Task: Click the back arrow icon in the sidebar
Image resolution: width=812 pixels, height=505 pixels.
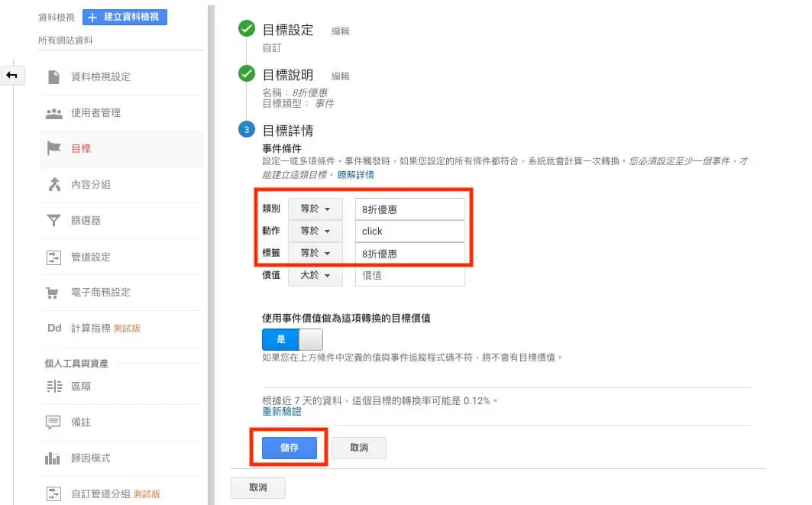Action: click(x=12, y=76)
